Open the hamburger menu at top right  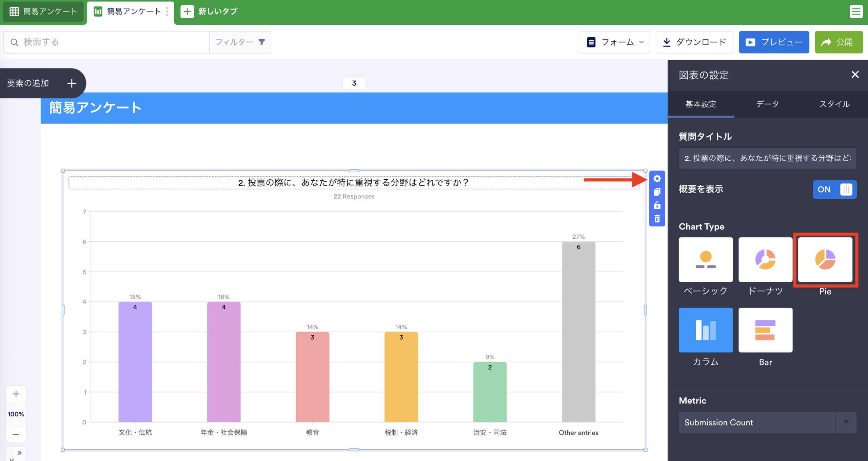point(856,11)
